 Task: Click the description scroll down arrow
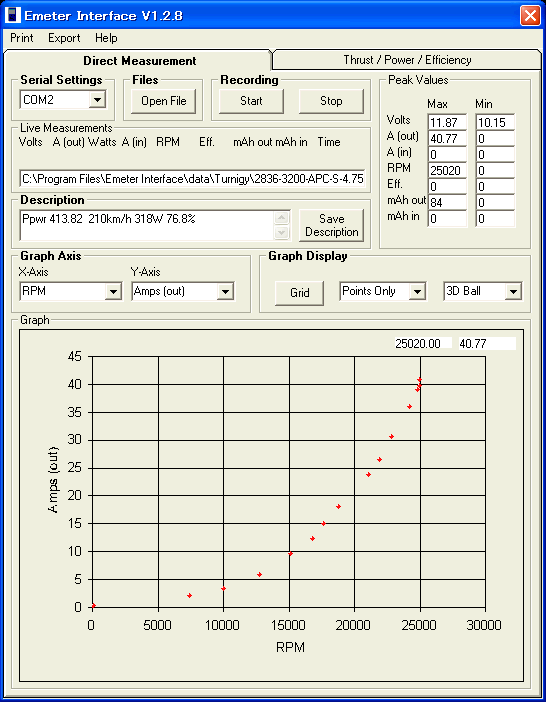(281, 232)
